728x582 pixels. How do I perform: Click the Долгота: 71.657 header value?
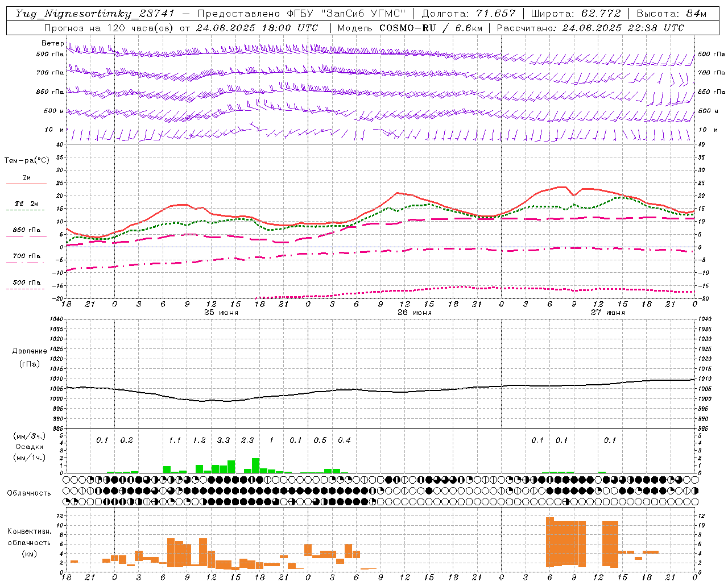click(x=469, y=14)
